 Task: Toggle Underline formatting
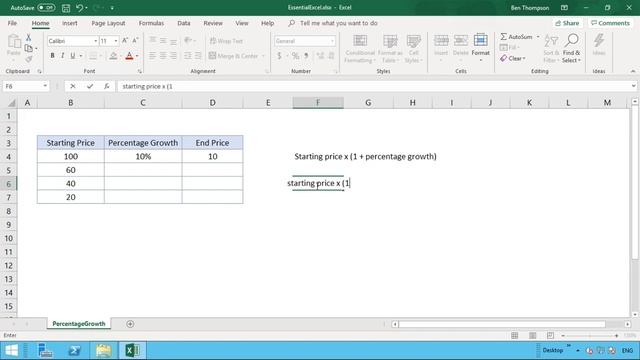coord(73,56)
